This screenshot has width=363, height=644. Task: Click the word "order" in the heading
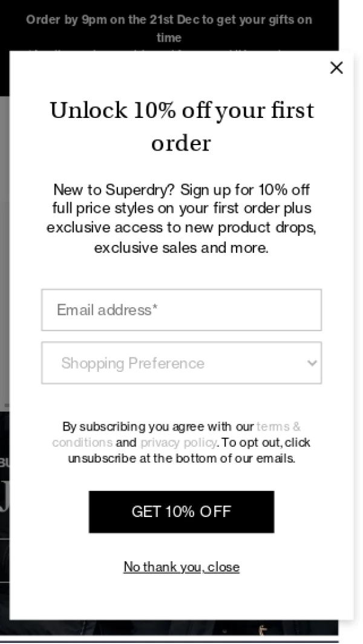point(181,144)
